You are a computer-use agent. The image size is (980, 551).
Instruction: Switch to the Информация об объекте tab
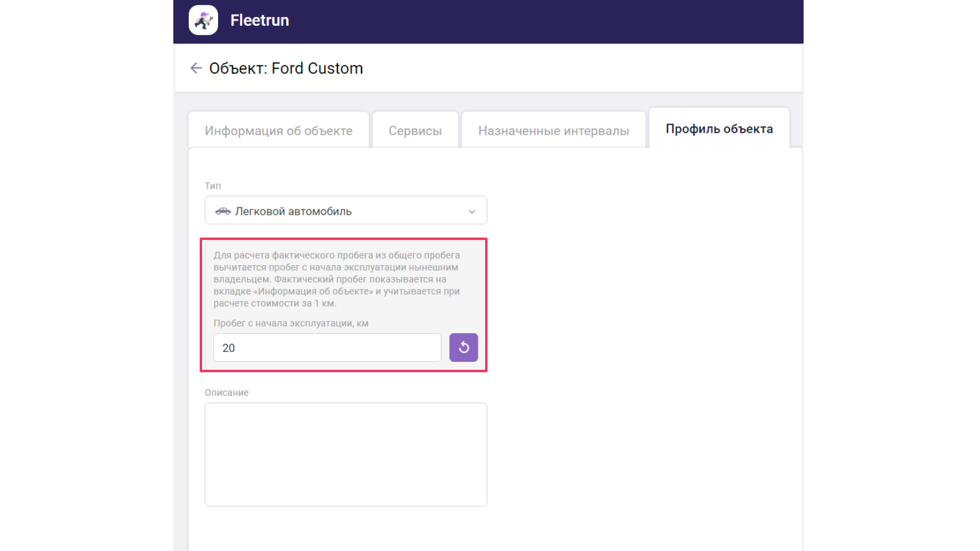coord(279,130)
